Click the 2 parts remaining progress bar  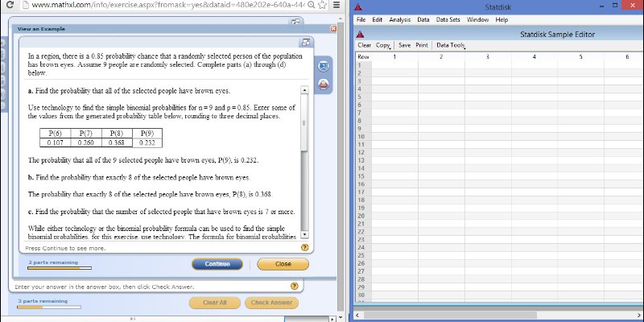pyautogui.click(x=60, y=268)
